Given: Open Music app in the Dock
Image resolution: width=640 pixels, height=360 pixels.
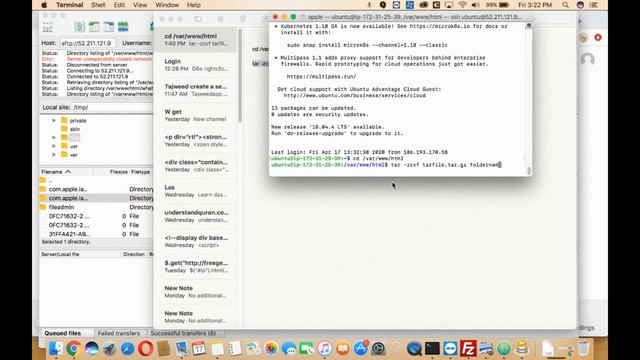Looking at the screenshot, I should pyautogui.click(x=324, y=348).
